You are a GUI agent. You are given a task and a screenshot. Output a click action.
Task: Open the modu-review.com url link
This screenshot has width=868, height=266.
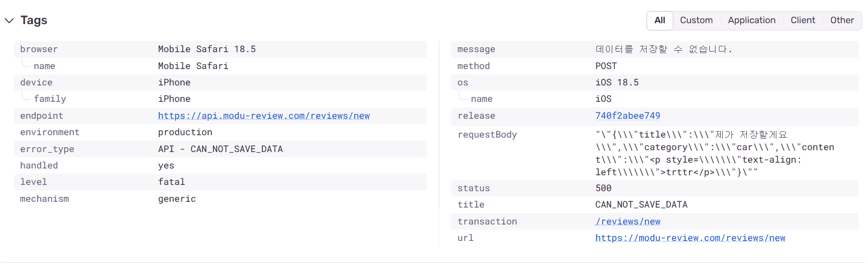690,238
